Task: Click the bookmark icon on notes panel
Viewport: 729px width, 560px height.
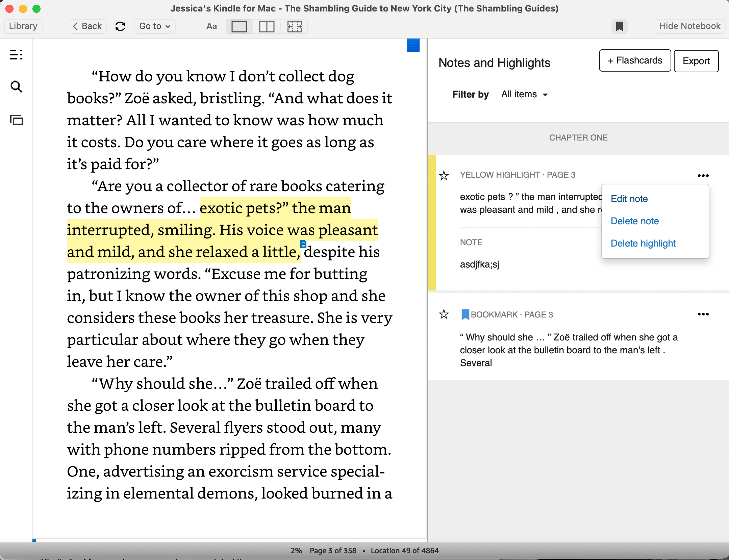Action: coord(465,314)
